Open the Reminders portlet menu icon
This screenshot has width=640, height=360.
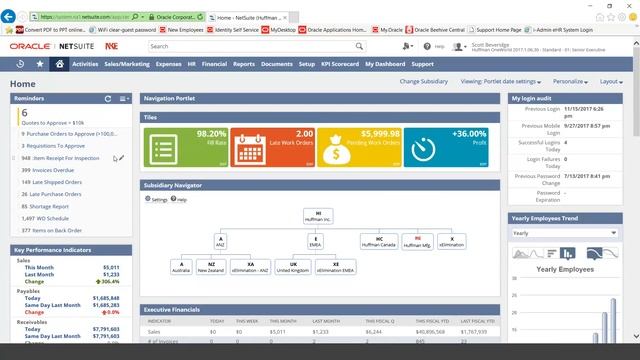[x=124, y=99]
